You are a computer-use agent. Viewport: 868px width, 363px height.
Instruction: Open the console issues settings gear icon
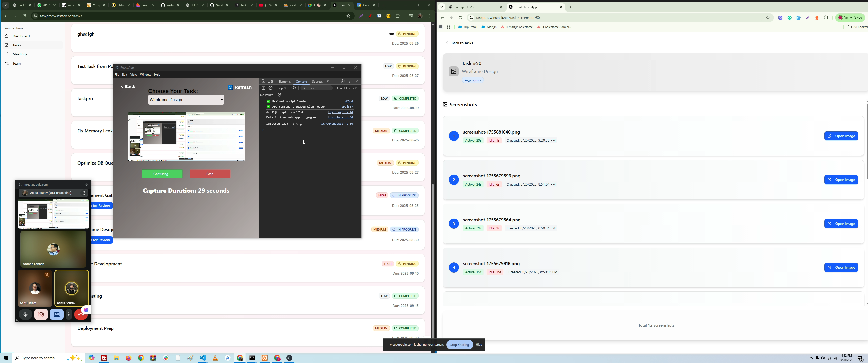pyautogui.click(x=279, y=95)
